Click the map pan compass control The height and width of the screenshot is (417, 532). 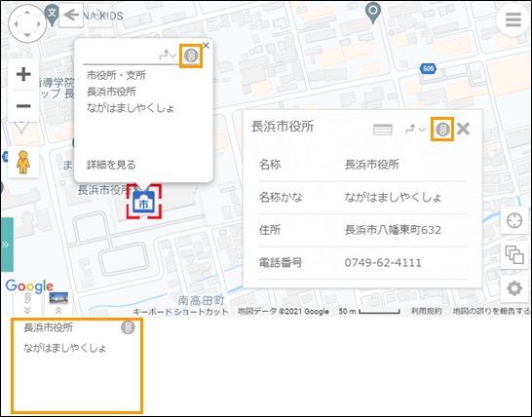point(27,23)
